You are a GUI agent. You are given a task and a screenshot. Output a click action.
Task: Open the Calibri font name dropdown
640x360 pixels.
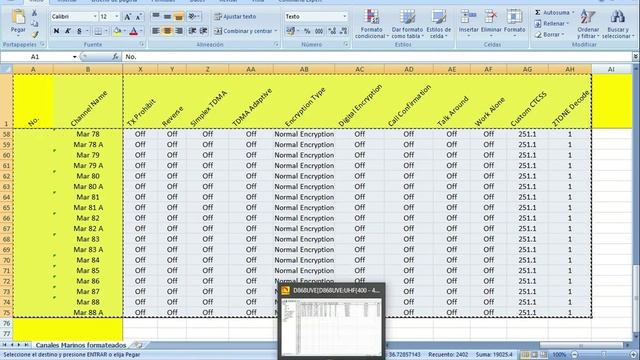click(x=95, y=17)
